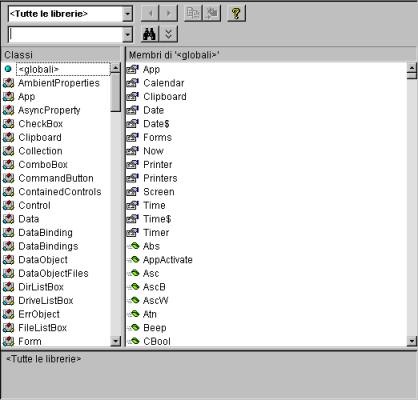Click the method icon next to CBool
The height and width of the screenshot is (400, 418).
133,341
